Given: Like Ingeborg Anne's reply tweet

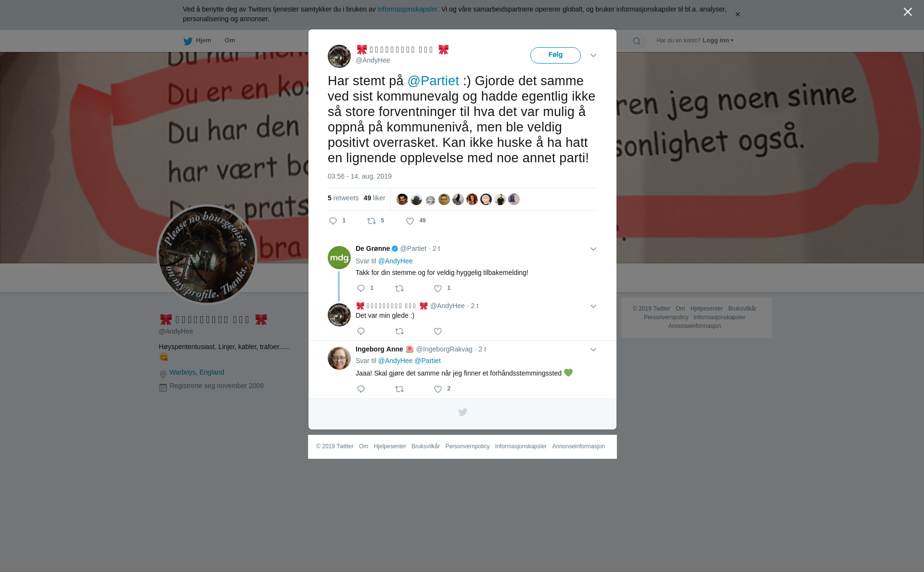Looking at the screenshot, I should 438,389.
